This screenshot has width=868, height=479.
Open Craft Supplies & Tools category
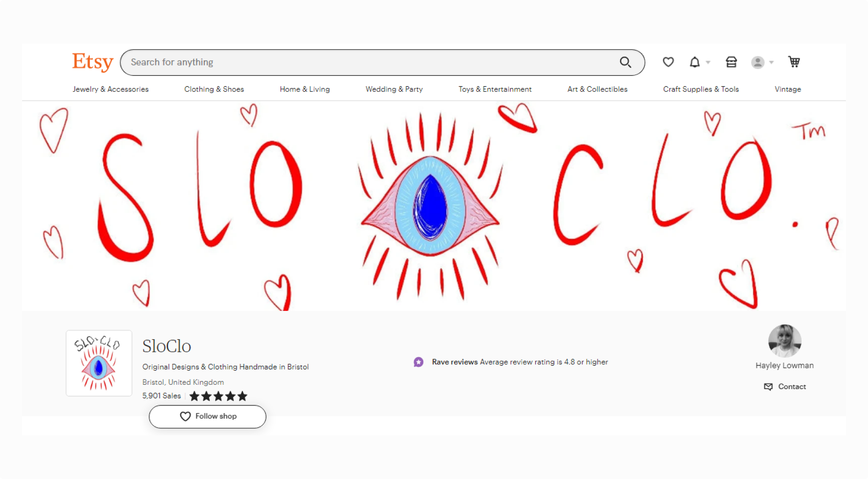pyautogui.click(x=700, y=89)
